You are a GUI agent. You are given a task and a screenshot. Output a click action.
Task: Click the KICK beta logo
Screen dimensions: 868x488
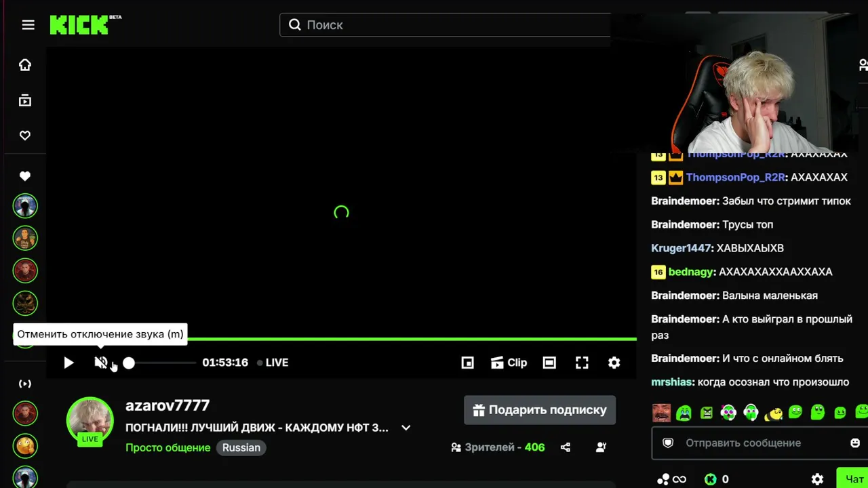(85, 24)
